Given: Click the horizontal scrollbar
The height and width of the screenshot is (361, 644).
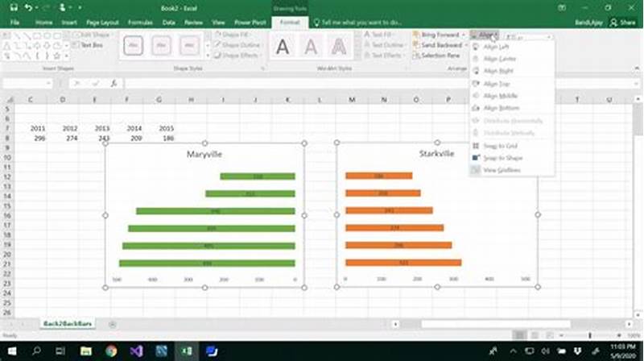Looking at the screenshot, I should [x=496, y=325].
